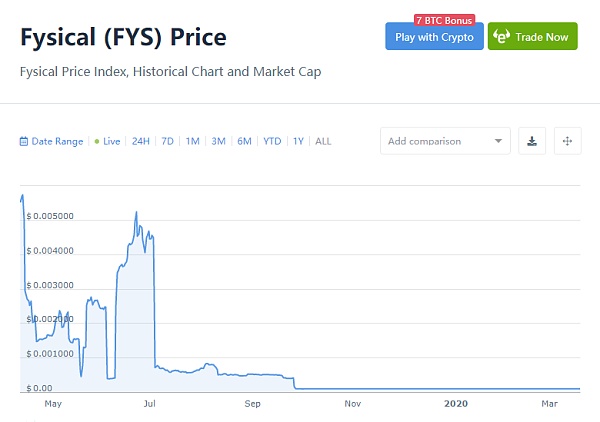This screenshot has height=422, width=600.
Task: Select the 1Y time range
Action: [x=298, y=142]
